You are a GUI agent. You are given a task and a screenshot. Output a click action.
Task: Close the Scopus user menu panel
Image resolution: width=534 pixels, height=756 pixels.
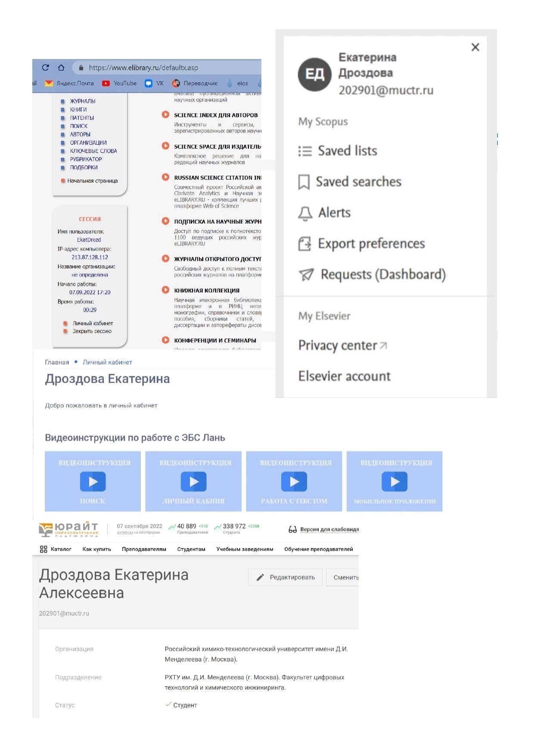click(x=475, y=47)
